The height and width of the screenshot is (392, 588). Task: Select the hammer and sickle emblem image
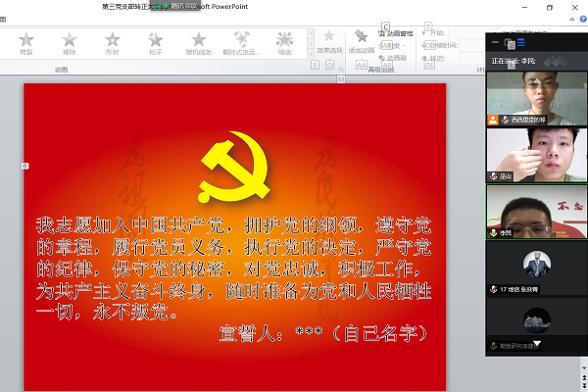click(233, 165)
